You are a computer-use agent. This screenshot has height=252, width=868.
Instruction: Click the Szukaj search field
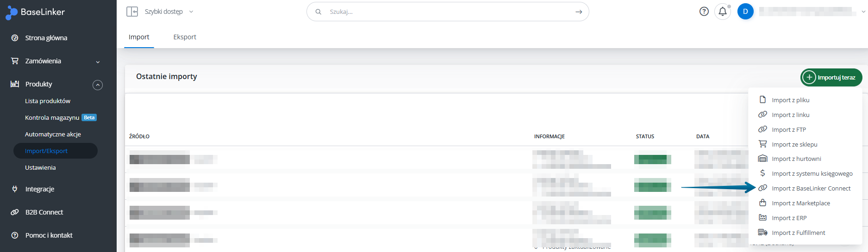pyautogui.click(x=448, y=12)
